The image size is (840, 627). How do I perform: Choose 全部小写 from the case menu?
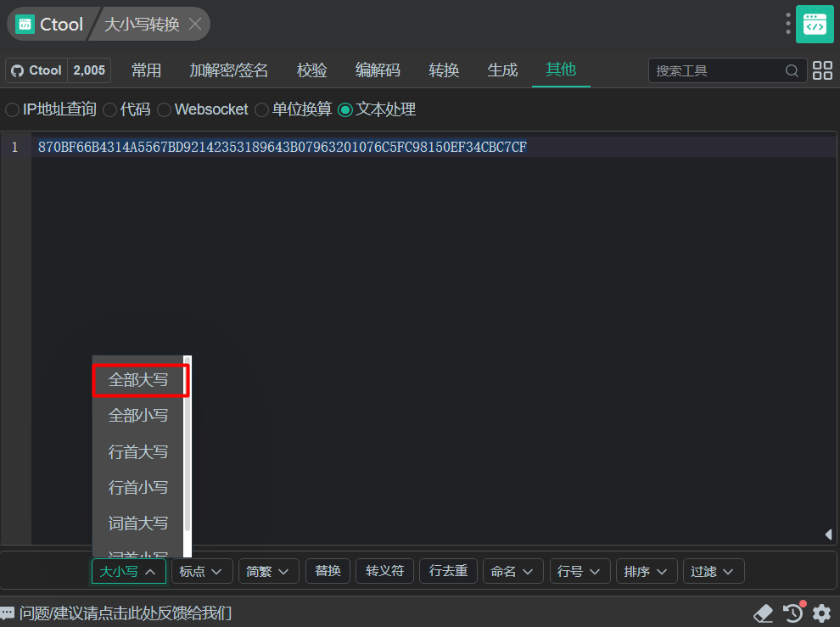click(138, 416)
